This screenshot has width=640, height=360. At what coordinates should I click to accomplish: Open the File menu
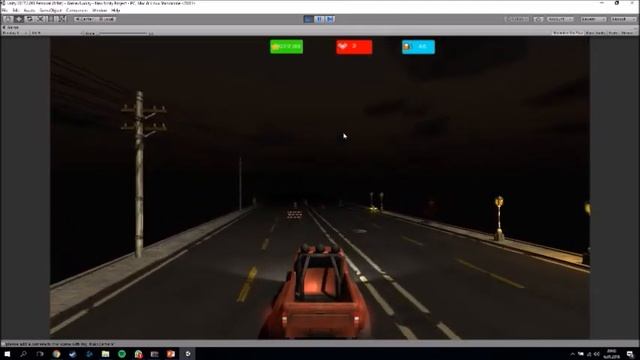coord(5,10)
